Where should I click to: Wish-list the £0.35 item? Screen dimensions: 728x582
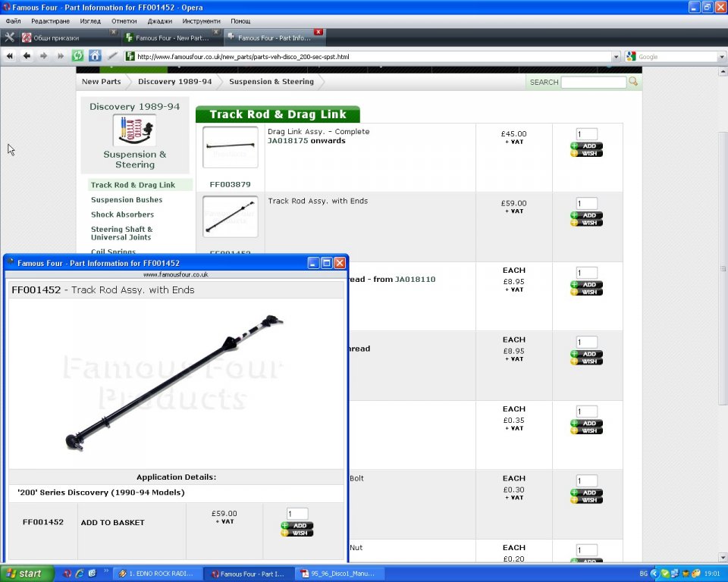point(586,430)
